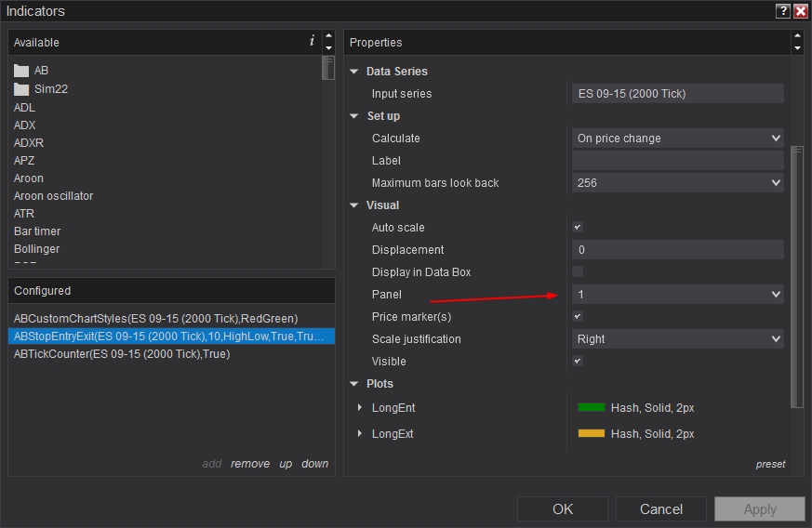The width and height of the screenshot is (812, 528).
Task: Click the LongEnt green color swatch
Action: pos(592,408)
